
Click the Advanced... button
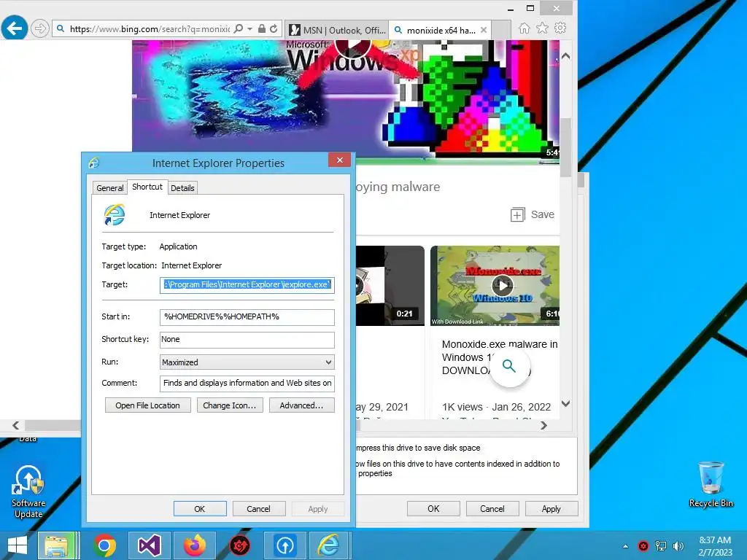[x=301, y=405]
